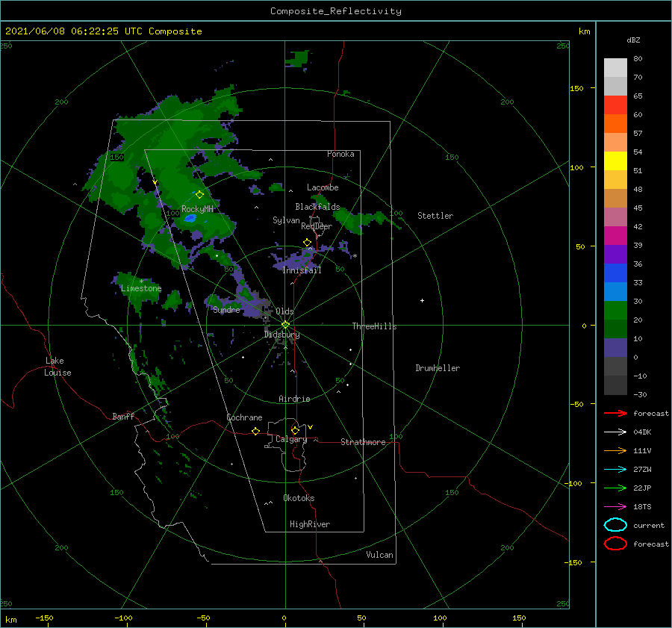Click the green 22JP arrow legend
The width and height of the screenshot is (672, 628).
(x=615, y=488)
